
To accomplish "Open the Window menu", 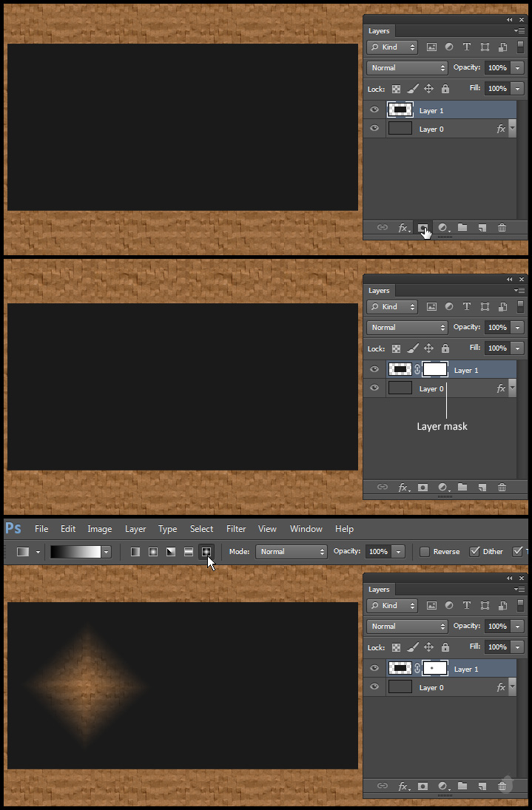I will pos(306,529).
